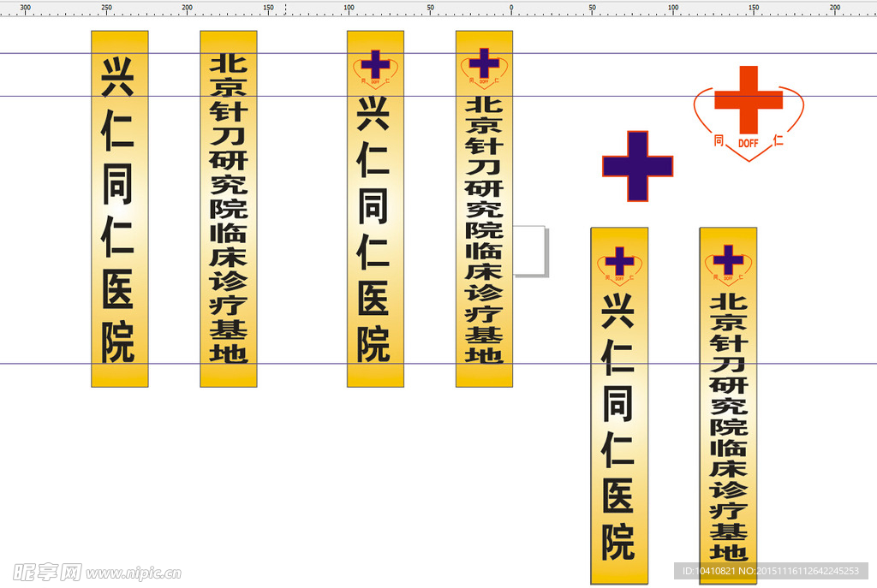Click the heart logo atop the fourth top-row banner

click(484, 67)
